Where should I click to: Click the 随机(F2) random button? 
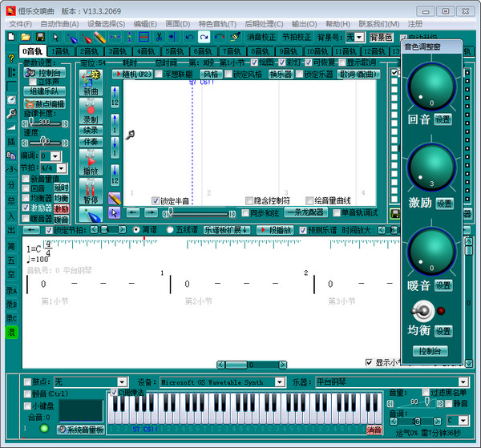[134, 74]
